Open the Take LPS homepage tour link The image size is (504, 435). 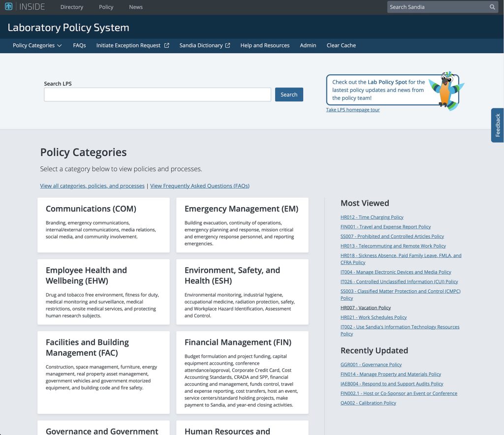pos(353,110)
